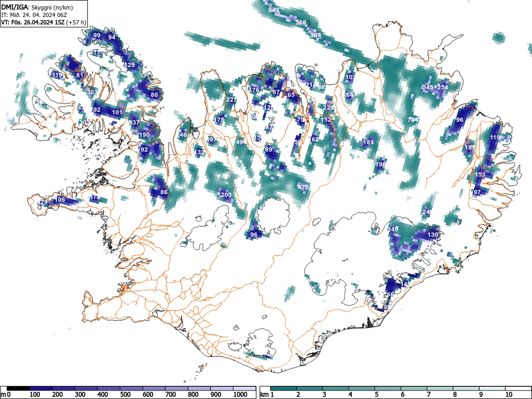Click the southeast value '130'
The image size is (532, 399).
[x=433, y=235]
